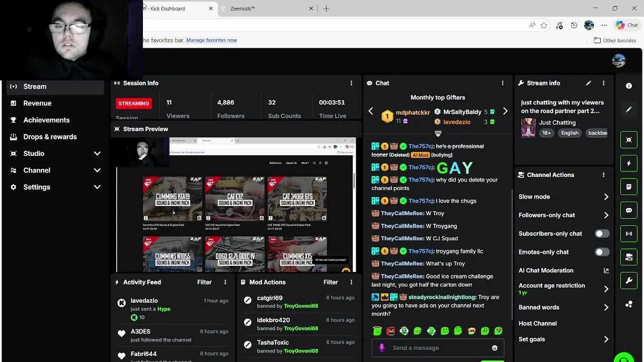Toggle the document widget icon in the right toolbar
This screenshot has width=644, height=362.
click(x=629, y=187)
